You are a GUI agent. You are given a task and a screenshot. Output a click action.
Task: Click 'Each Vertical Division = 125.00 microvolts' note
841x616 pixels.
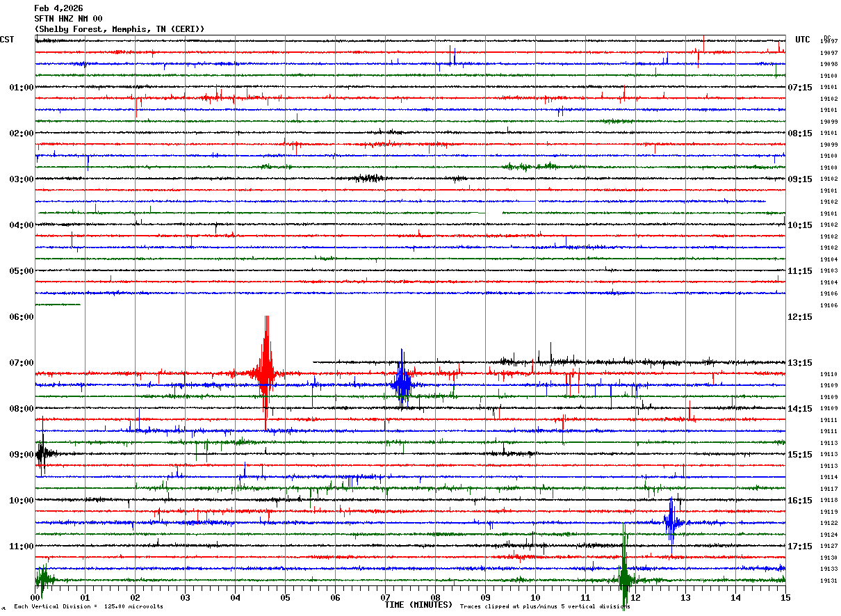click(x=88, y=607)
